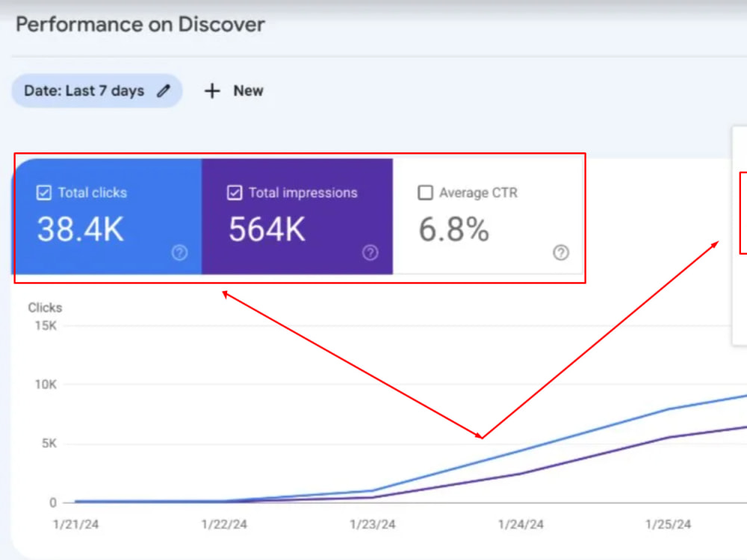Open help icon in Average CTR card
Image resolution: width=747 pixels, height=560 pixels.
[561, 252]
